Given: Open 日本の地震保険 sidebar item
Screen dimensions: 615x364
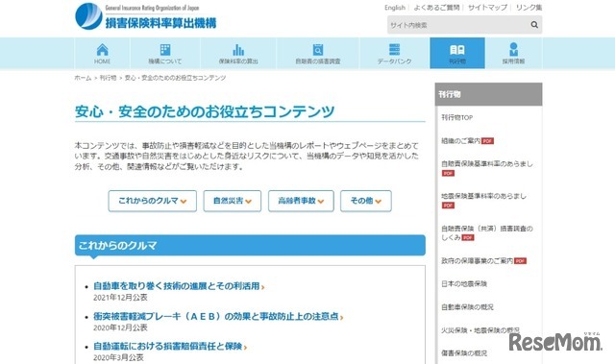Looking at the screenshot, I should pyautogui.click(x=464, y=283).
